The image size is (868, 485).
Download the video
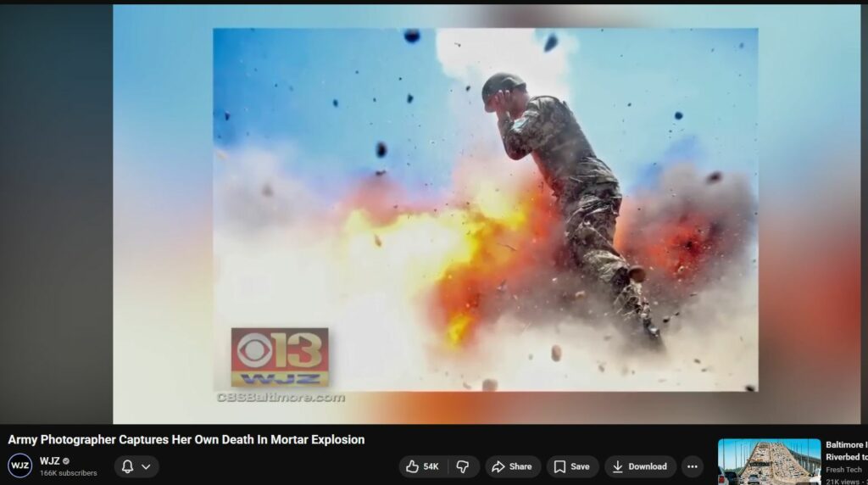(639, 466)
